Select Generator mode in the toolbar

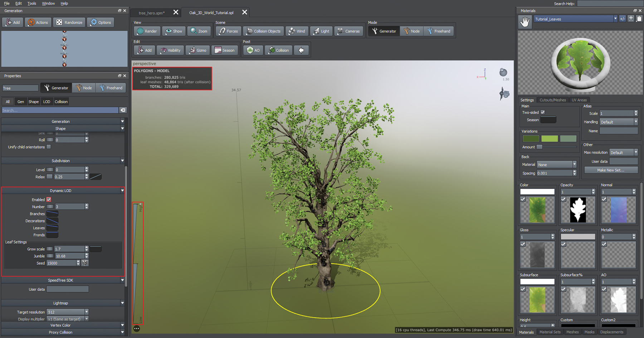click(384, 31)
